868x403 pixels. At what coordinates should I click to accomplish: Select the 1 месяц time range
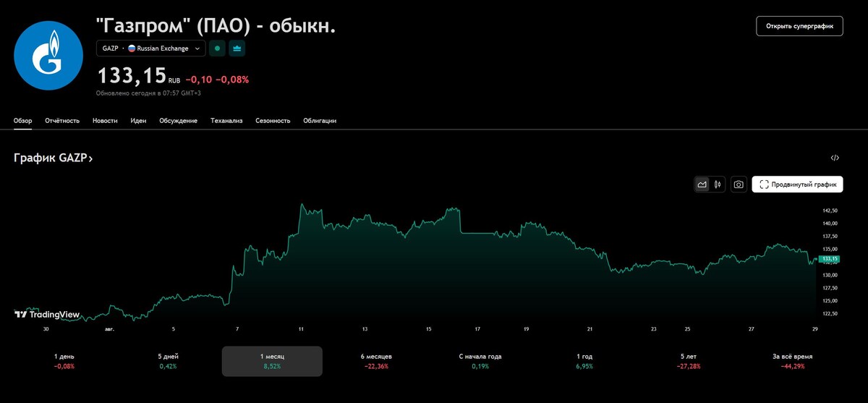coord(272,361)
